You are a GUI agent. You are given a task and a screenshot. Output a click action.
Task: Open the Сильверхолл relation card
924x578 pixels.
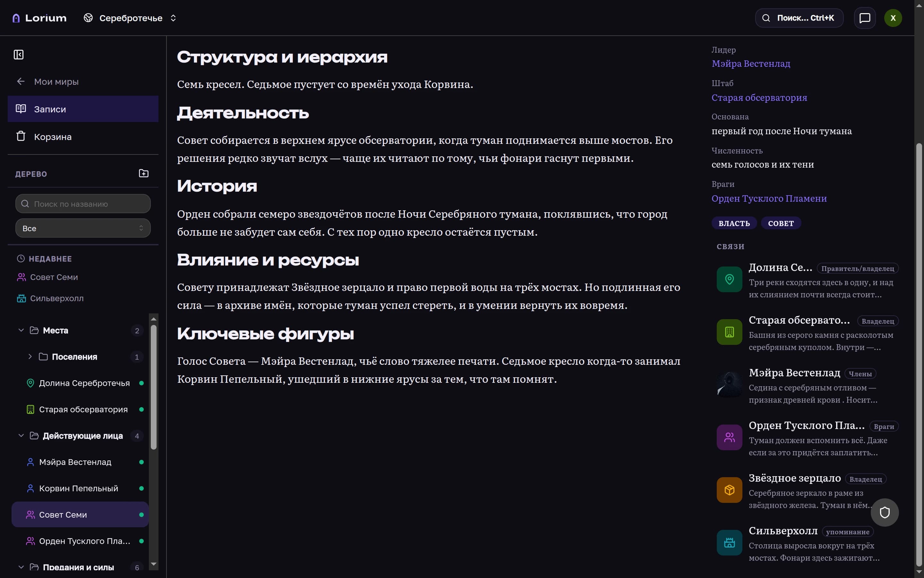(x=808, y=544)
